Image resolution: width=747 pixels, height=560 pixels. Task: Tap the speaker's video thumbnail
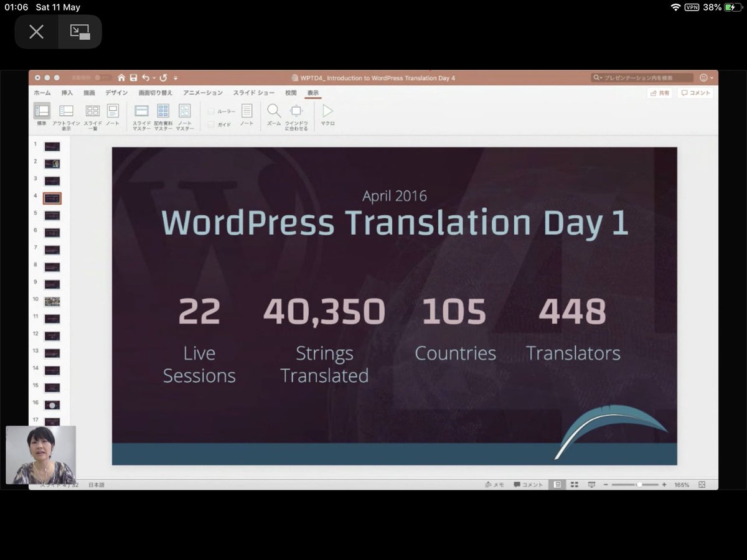tap(41, 455)
